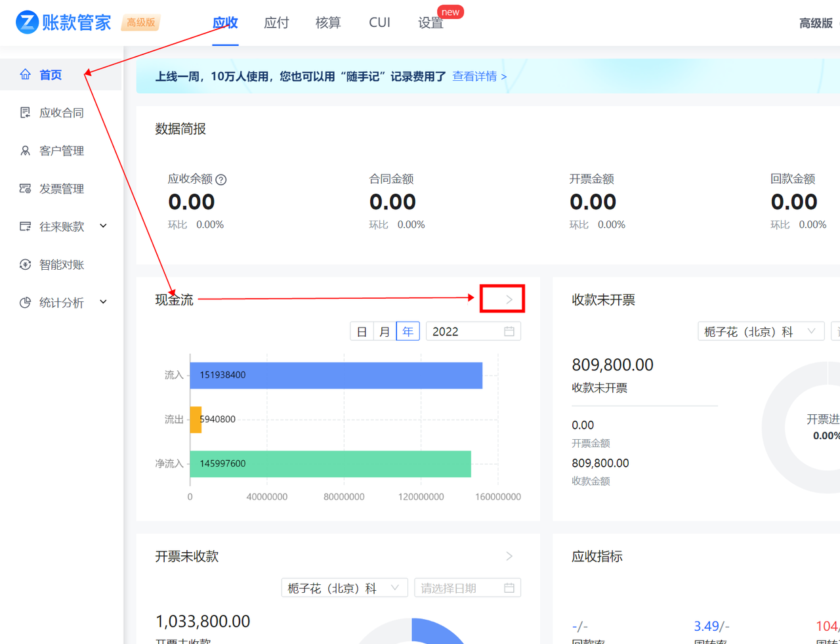This screenshot has height=644, width=840.
Task: Click the 应收指标 heading
Action: pos(597,556)
